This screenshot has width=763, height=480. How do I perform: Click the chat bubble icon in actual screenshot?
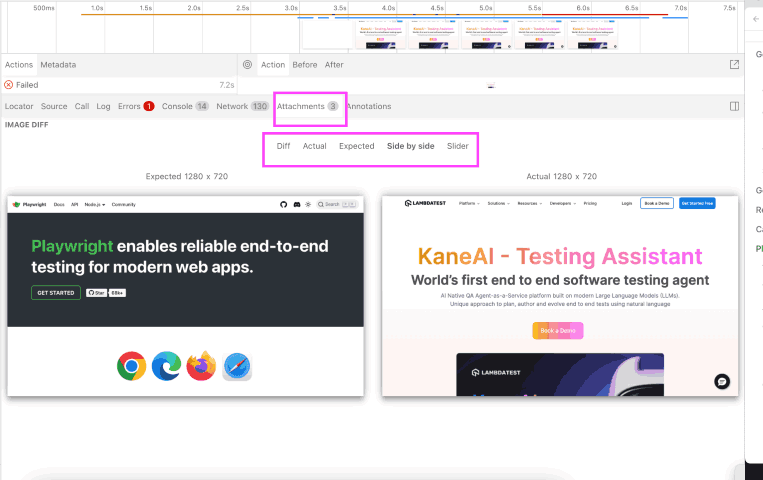(722, 381)
